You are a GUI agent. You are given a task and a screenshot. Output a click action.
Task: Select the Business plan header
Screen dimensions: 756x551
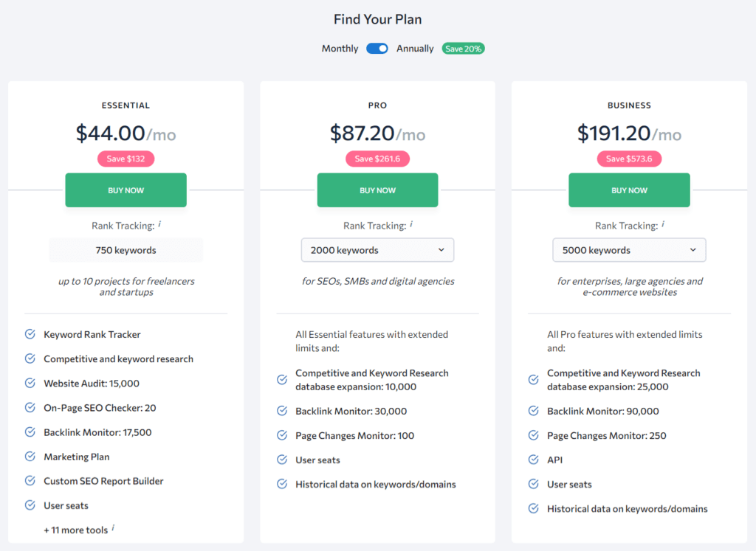point(629,105)
